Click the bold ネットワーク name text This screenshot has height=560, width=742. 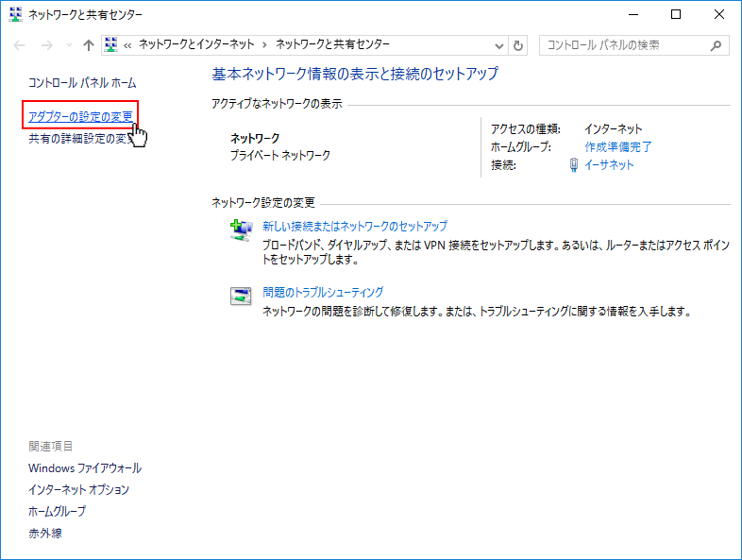pos(255,138)
